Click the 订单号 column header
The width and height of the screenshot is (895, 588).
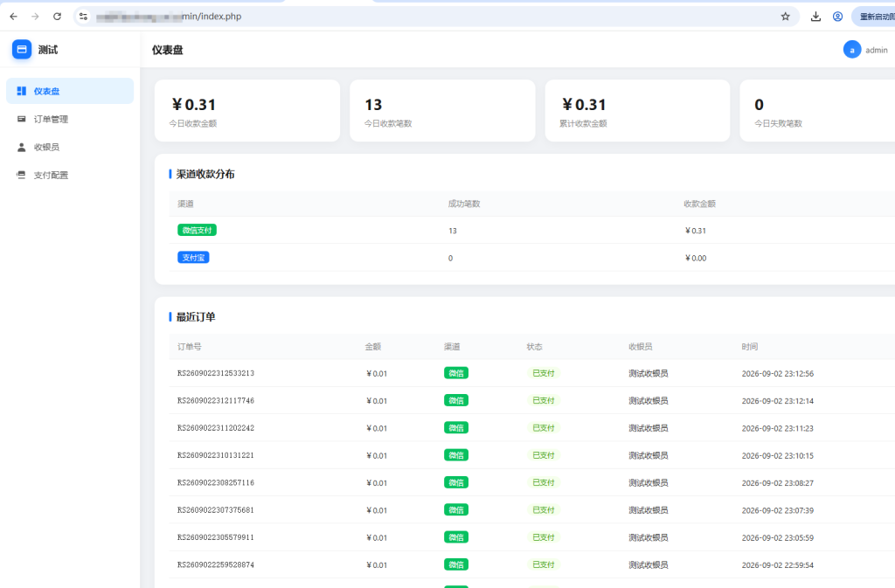pos(189,347)
